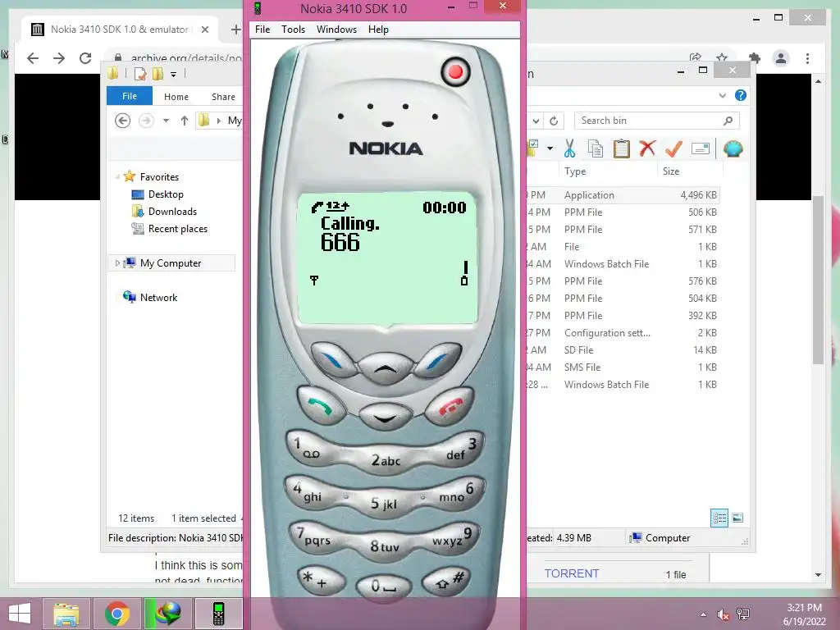
Task: Click the Paste clipboard icon in Explorer toolbar
Action: pos(622,148)
